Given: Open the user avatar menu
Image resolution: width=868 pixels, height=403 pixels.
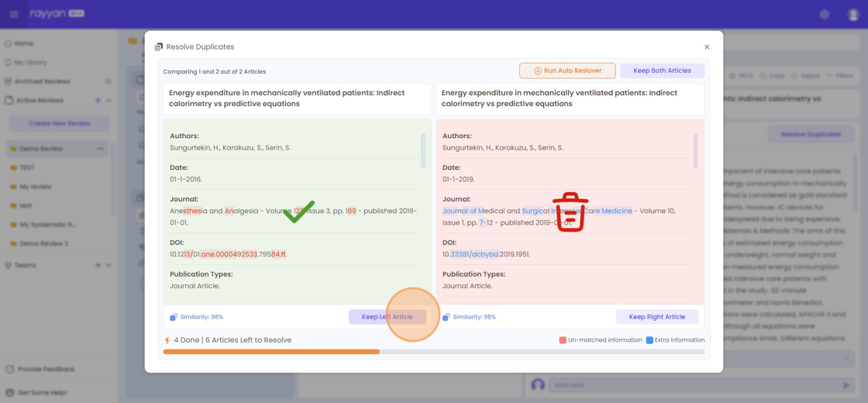Looking at the screenshot, I should coord(853,15).
